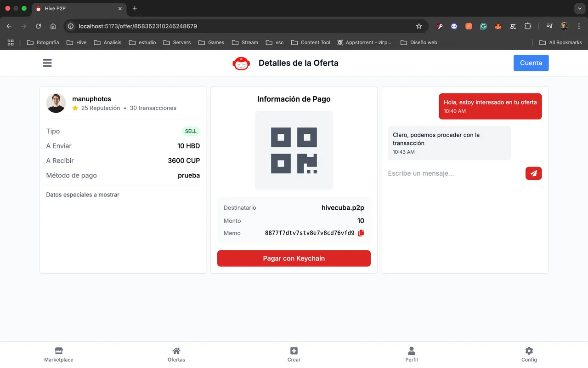
Task: Open Crear in bottom navigation
Action: click(x=294, y=355)
